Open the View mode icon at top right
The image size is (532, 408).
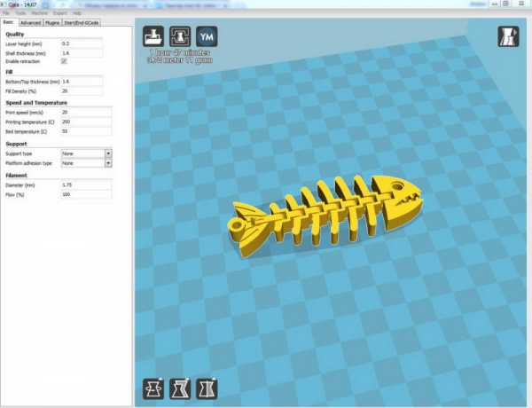click(508, 37)
